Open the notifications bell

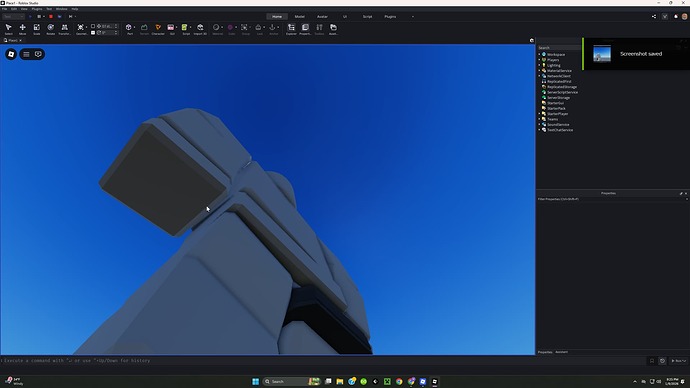tap(675, 16)
